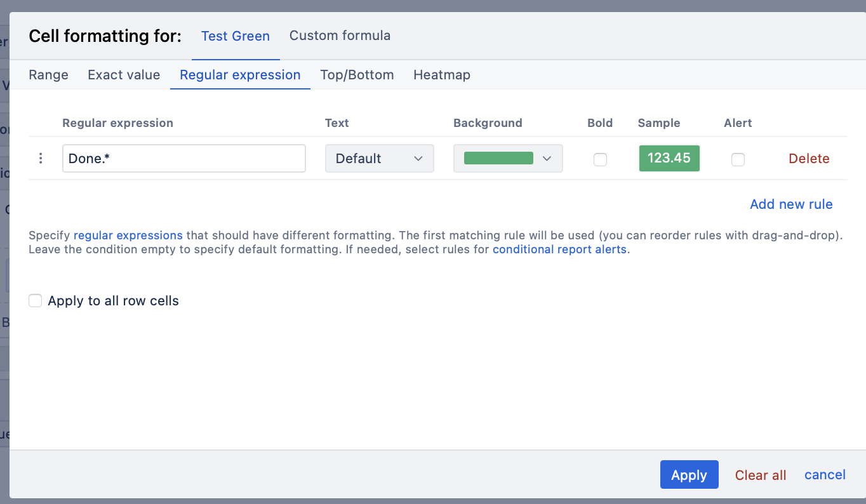Open the Text color Default dropdown

(380, 159)
